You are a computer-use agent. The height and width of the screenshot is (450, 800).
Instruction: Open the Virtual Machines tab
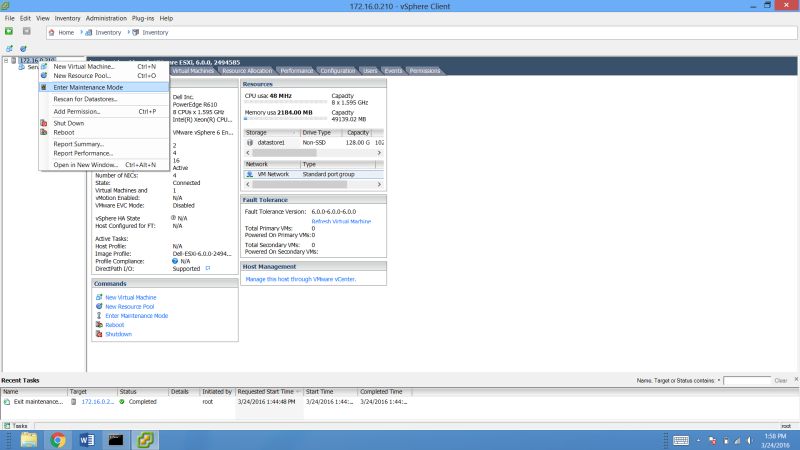(x=193, y=71)
